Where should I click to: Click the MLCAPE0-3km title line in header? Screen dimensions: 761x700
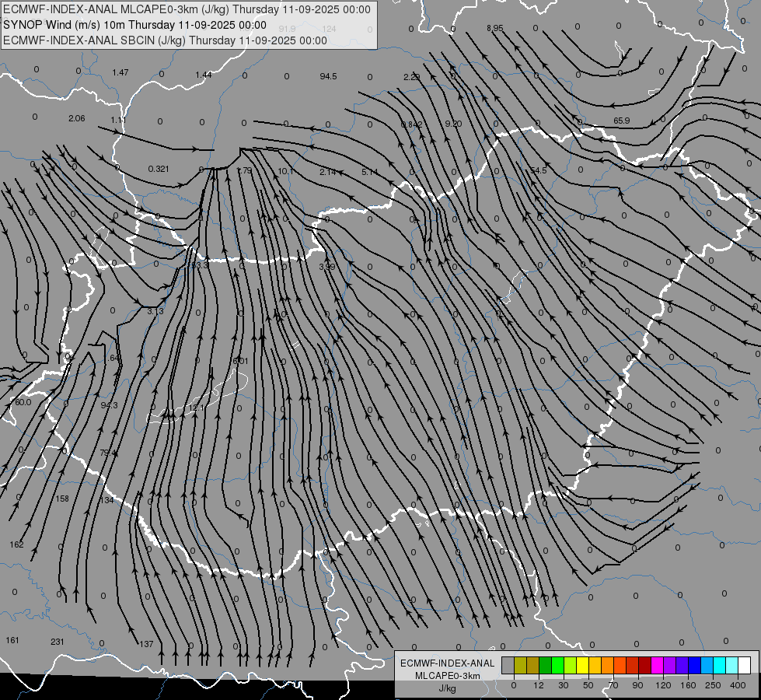click(x=187, y=9)
